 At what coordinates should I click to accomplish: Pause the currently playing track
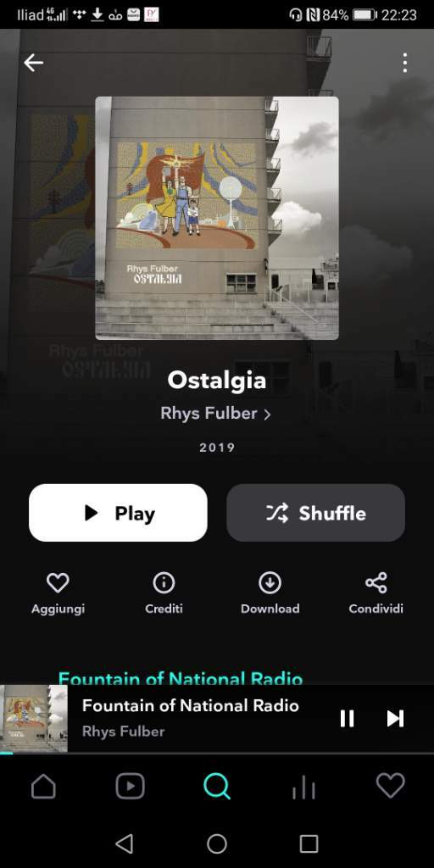347,719
